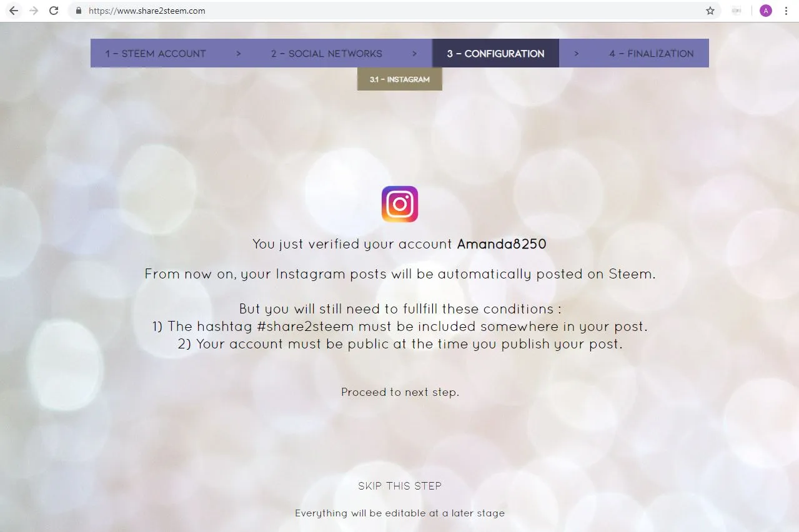799x532 pixels.
Task: Bookmark this page with the star icon
Action: click(710, 11)
